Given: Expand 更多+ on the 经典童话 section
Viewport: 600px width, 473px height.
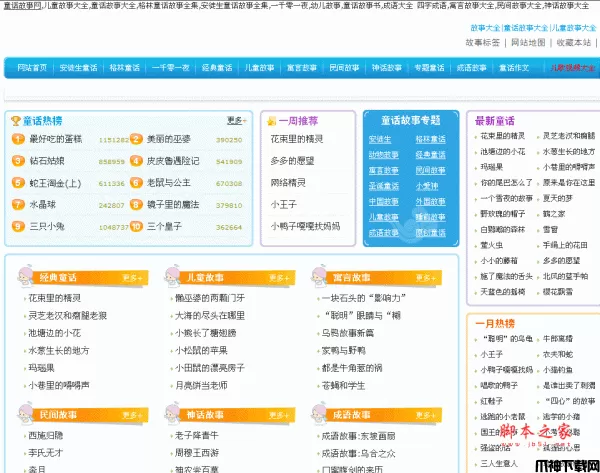Looking at the screenshot, I should [x=133, y=277].
